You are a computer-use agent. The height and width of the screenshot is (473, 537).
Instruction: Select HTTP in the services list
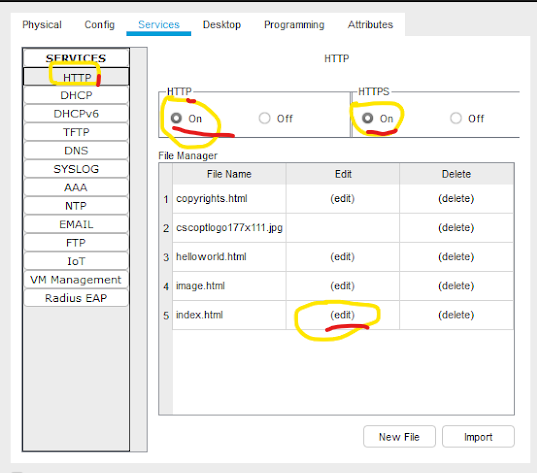point(76,77)
